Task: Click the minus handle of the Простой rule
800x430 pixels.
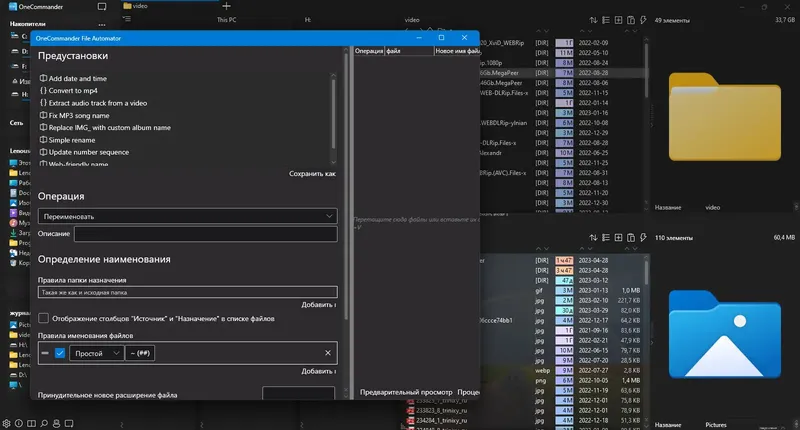Action: [45, 353]
